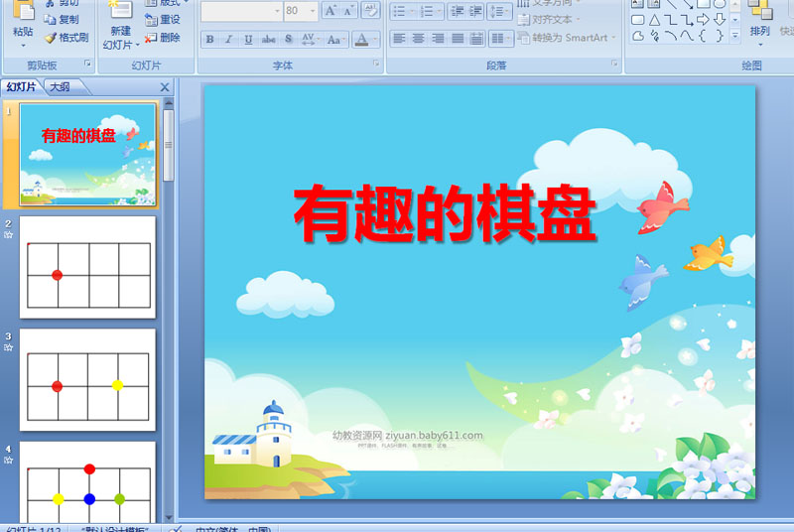
Task: Open Convert to SmartArt dropdown
Action: click(567, 38)
